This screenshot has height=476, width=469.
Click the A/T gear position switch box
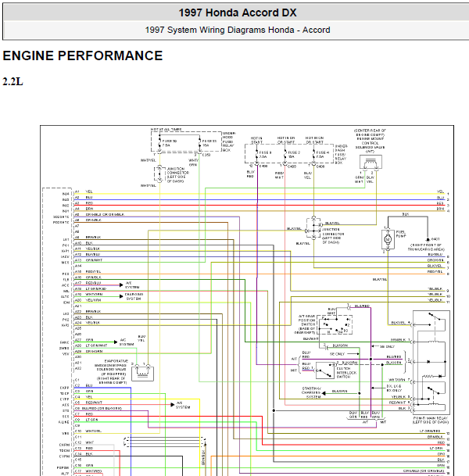[x=335, y=325]
